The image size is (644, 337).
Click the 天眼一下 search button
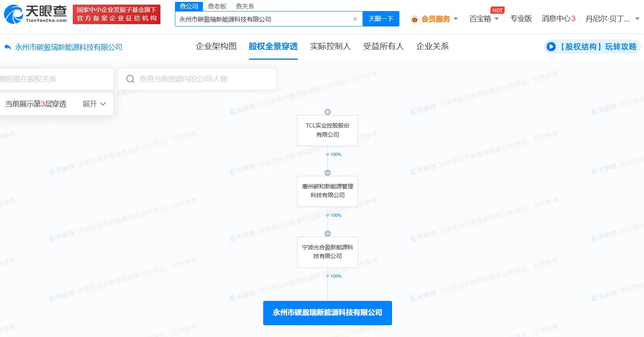(381, 19)
